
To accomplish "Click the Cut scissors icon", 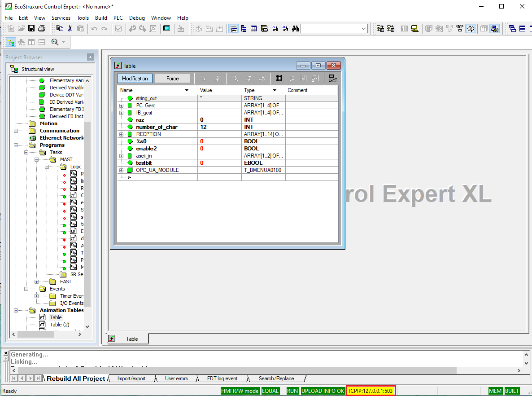I will 70,29.
